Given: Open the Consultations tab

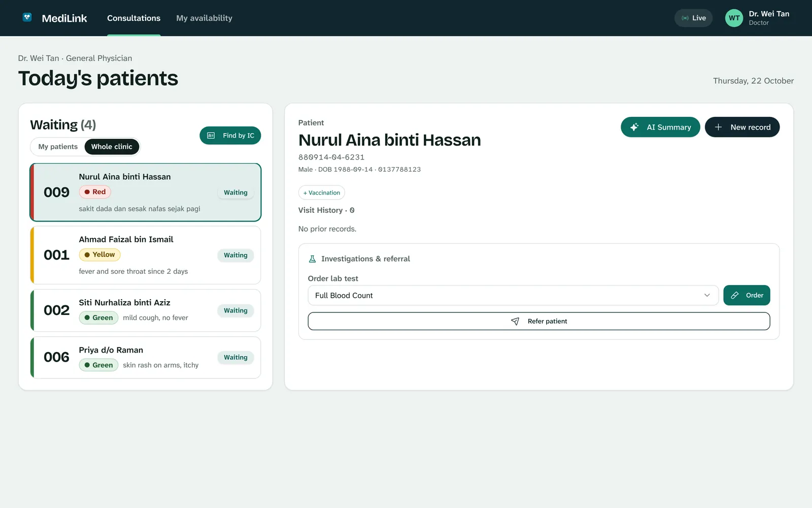Looking at the screenshot, I should 133,18.
